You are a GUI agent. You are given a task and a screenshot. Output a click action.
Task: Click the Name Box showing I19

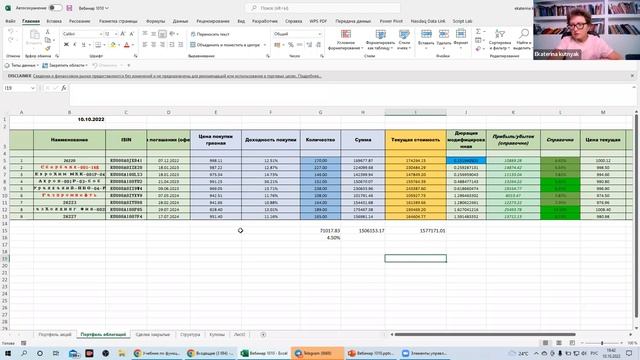coord(19,88)
